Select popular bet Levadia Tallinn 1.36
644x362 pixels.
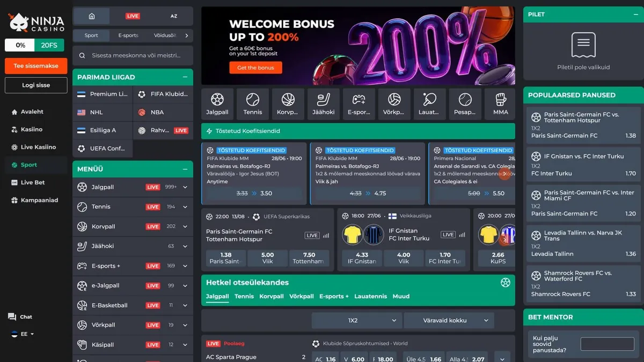tap(583, 244)
